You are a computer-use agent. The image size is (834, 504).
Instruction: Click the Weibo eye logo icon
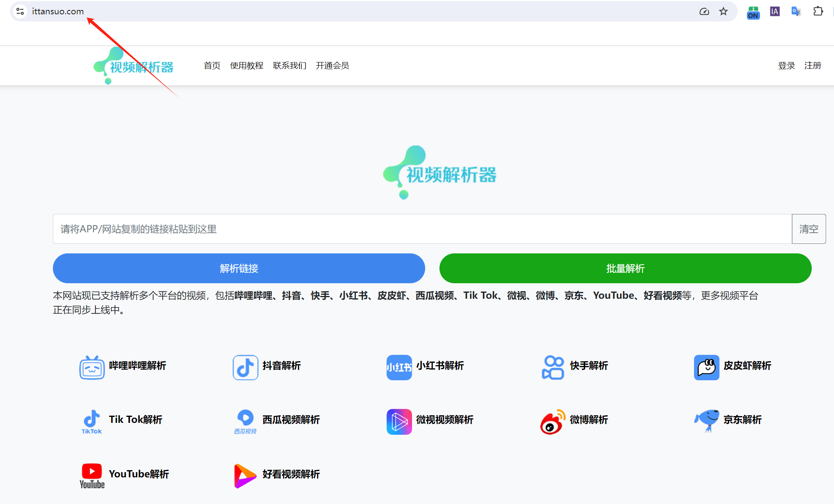click(x=553, y=422)
